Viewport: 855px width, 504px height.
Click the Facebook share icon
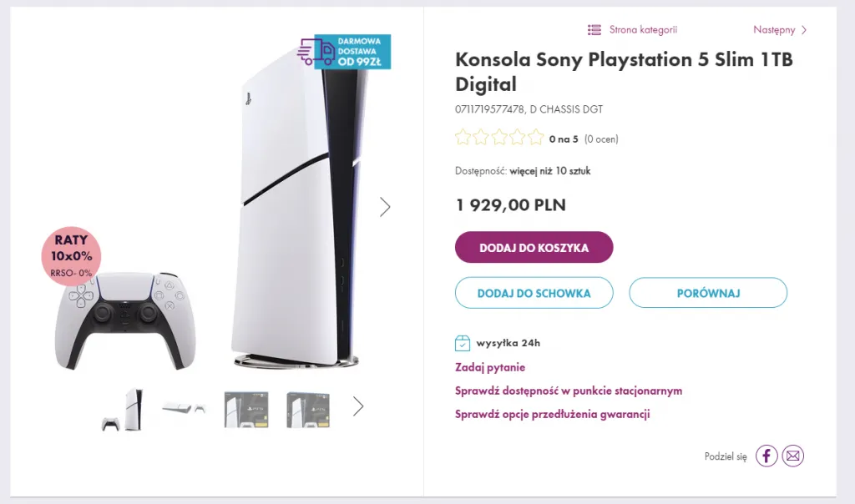point(766,456)
